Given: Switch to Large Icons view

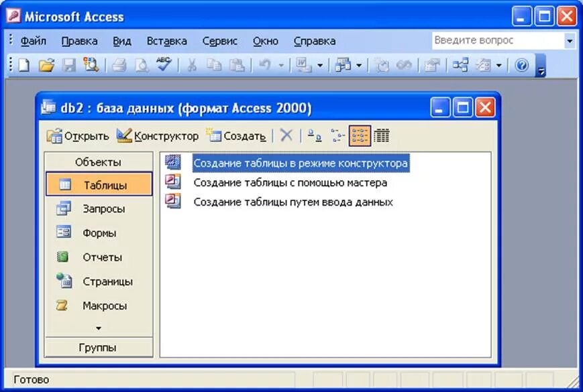Looking at the screenshot, I should pos(315,136).
